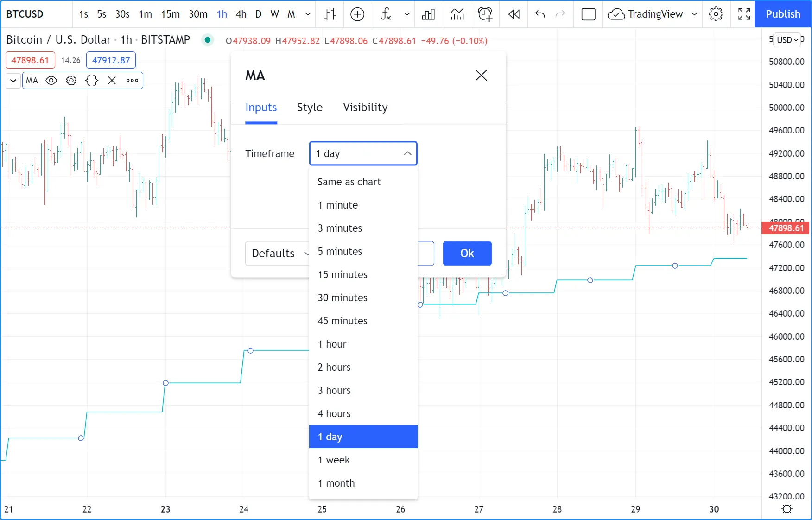Toggle MA indicator visibility with the eye icon
Viewport: 812px width, 520px height.
(51, 81)
